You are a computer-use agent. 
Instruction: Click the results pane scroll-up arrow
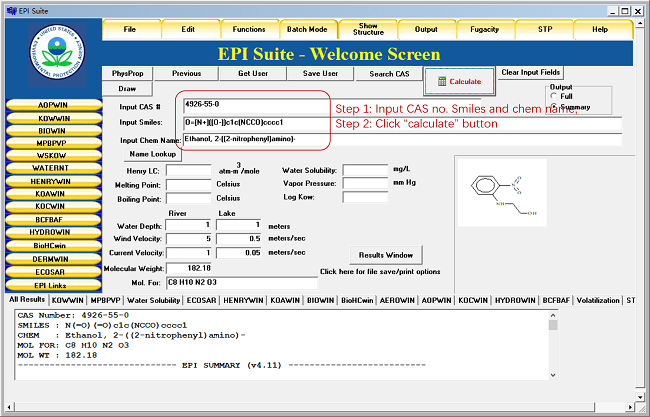click(x=553, y=315)
